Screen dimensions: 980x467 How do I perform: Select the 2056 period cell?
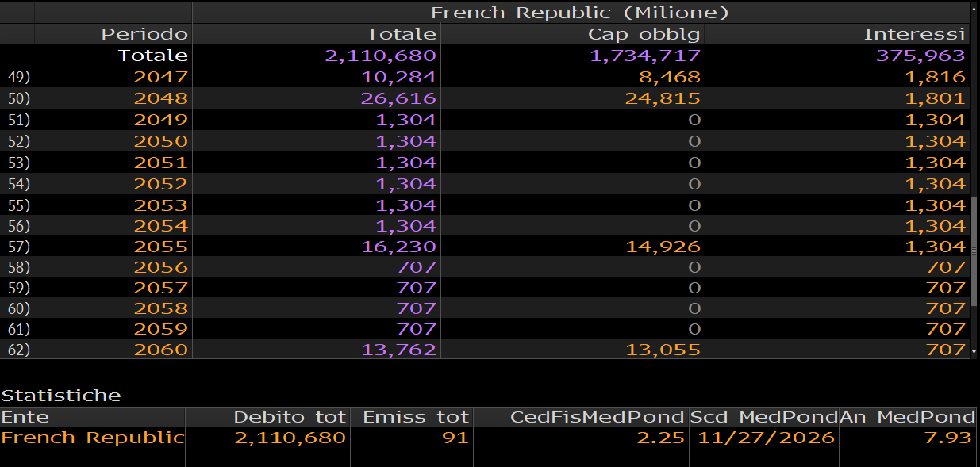(161, 267)
